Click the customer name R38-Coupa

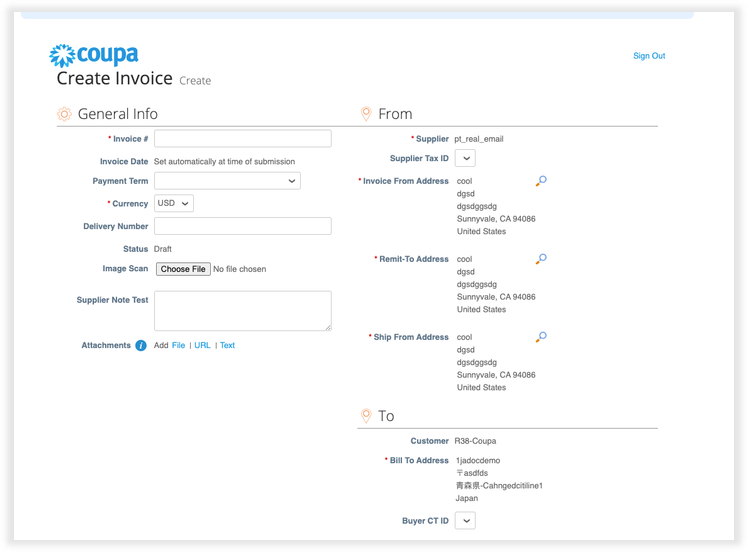click(475, 441)
